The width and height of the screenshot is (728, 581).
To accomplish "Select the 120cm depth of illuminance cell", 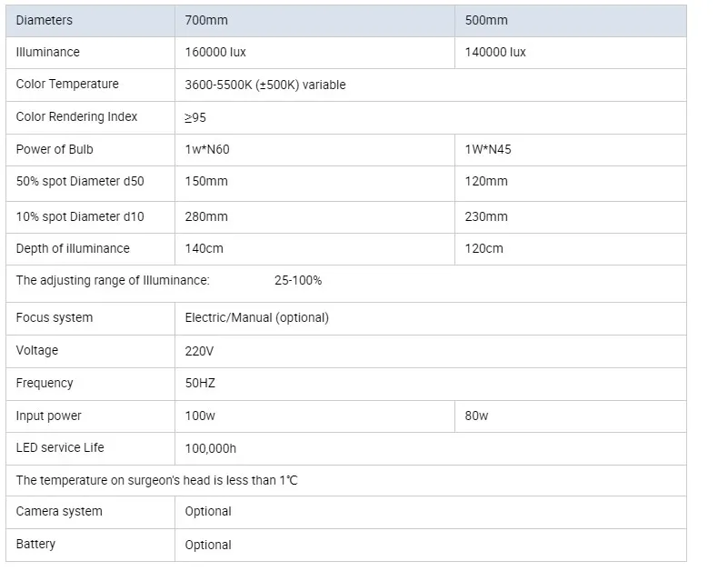I will (x=484, y=248).
